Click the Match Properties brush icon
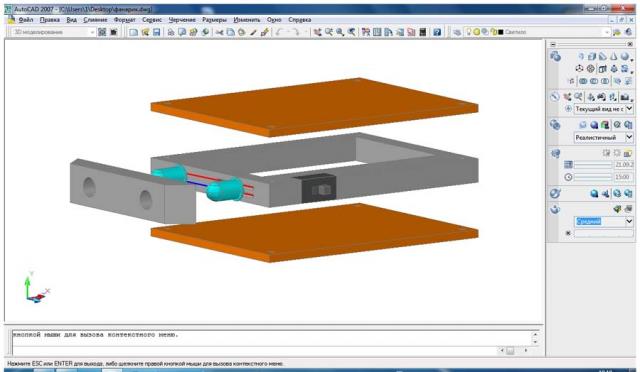The image size is (640, 372). pos(253,32)
